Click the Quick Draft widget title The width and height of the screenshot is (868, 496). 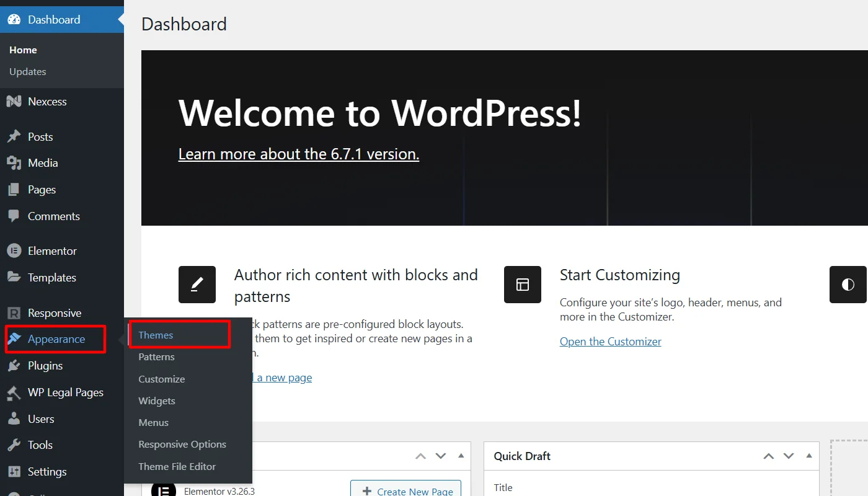pyautogui.click(x=522, y=456)
